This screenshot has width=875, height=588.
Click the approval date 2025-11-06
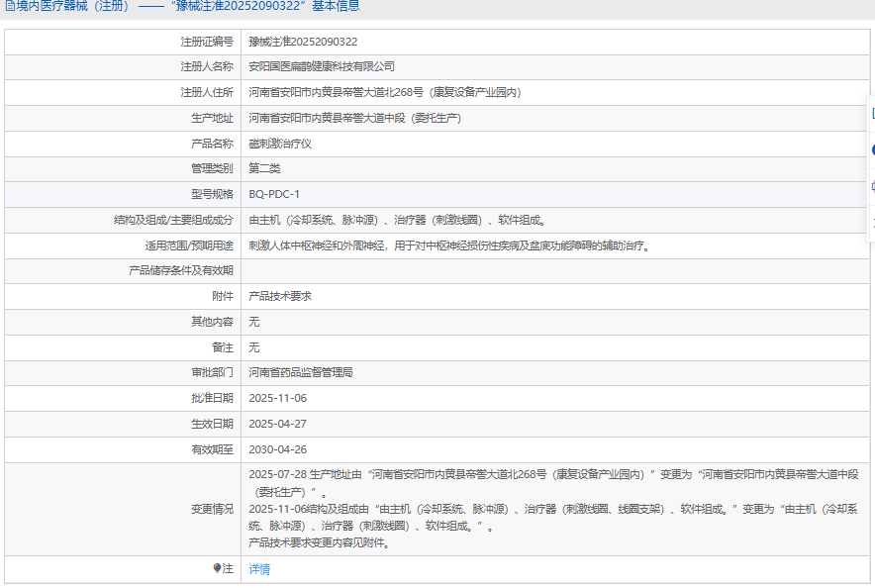pyautogui.click(x=278, y=398)
